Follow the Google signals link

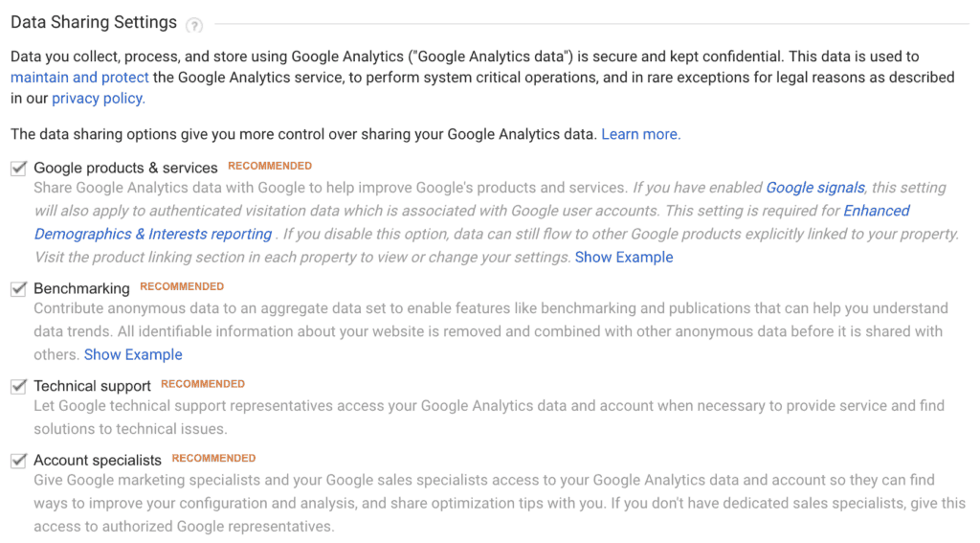815,188
